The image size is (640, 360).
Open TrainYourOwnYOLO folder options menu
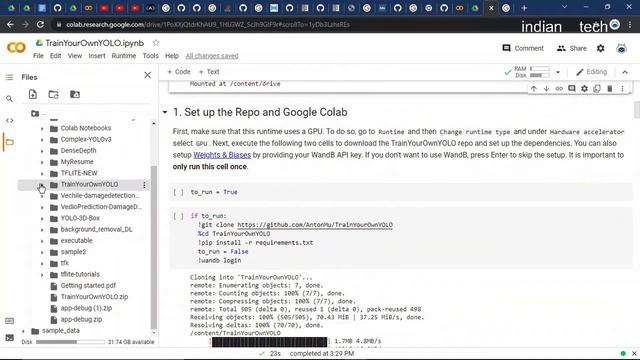point(144,185)
